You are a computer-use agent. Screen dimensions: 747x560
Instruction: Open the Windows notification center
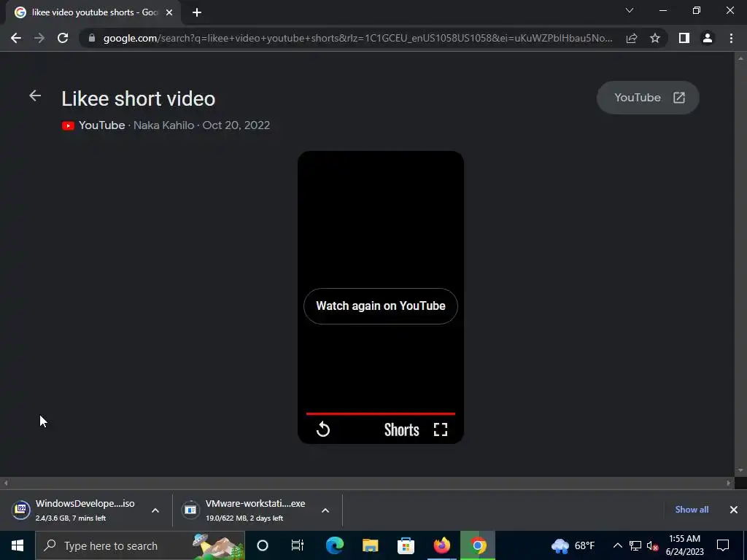(x=723, y=545)
